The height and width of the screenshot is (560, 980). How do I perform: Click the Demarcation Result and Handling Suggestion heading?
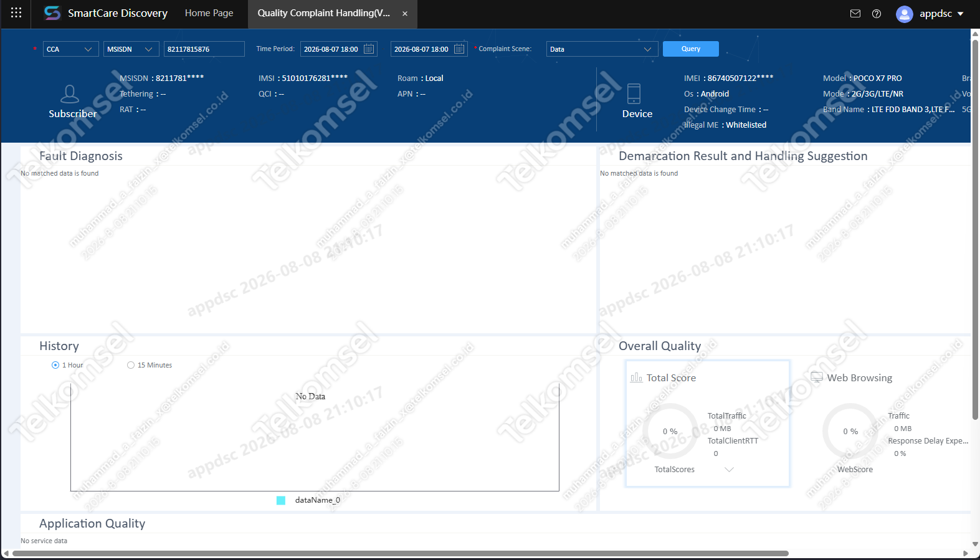[743, 156]
